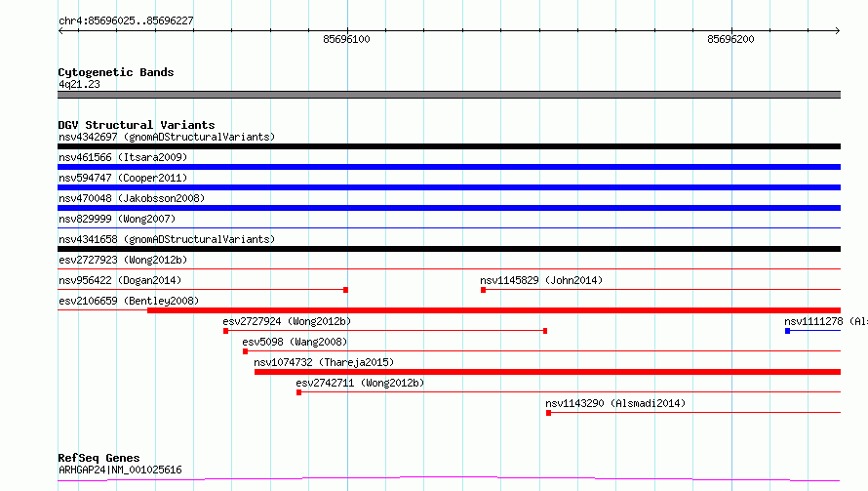This screenshot has height=491, width=868.
Task: Click the thick red nsv1074732 Thareja2015 bar
Action: [x=547, y=372]
